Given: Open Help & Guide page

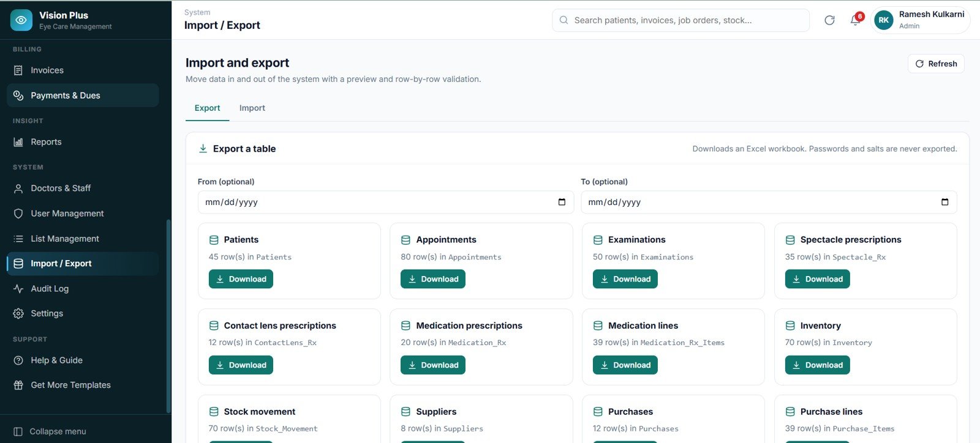Looking at the screenshot, I should click(83, 360).
